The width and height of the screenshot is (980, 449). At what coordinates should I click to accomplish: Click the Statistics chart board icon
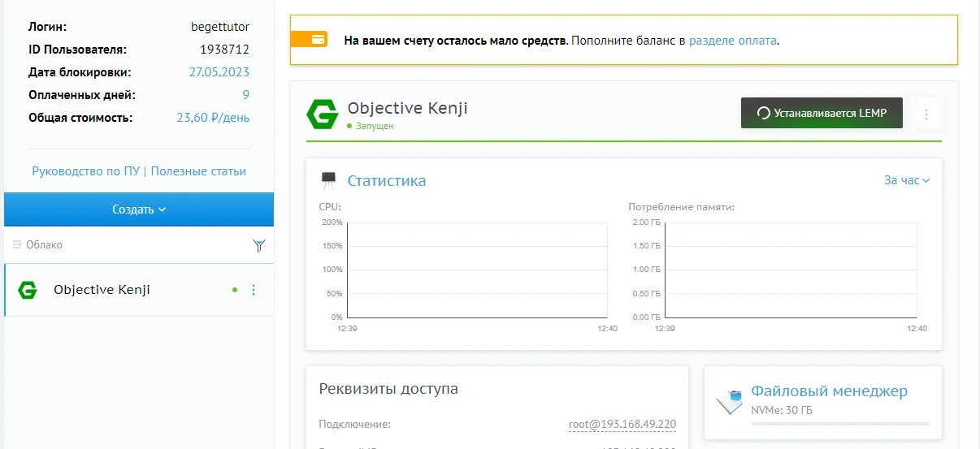click(328, 179)
